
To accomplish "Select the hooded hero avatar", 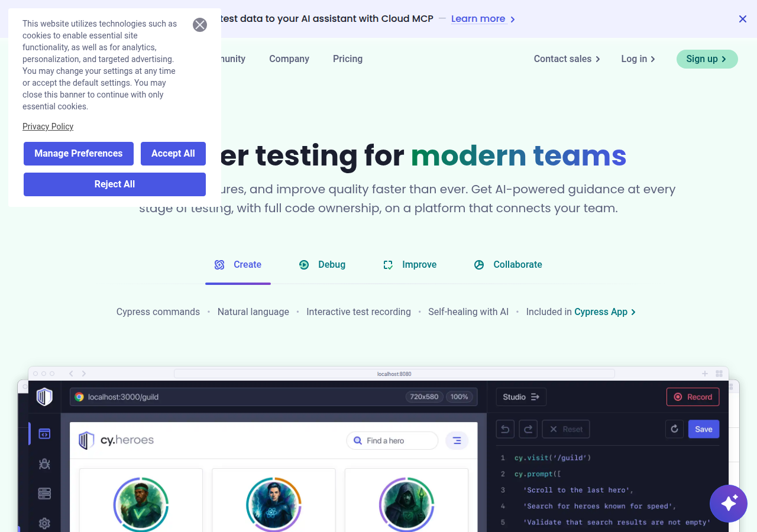I will 406,504.
